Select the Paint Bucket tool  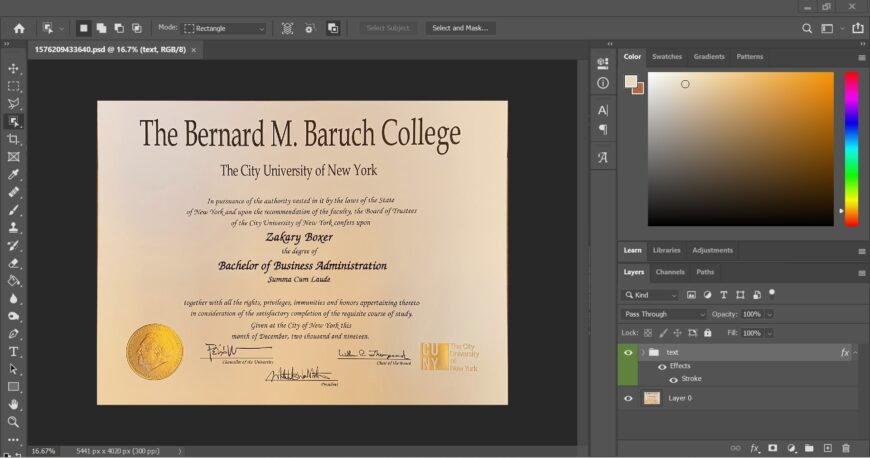pyautogui.click(x=13, y=281)
